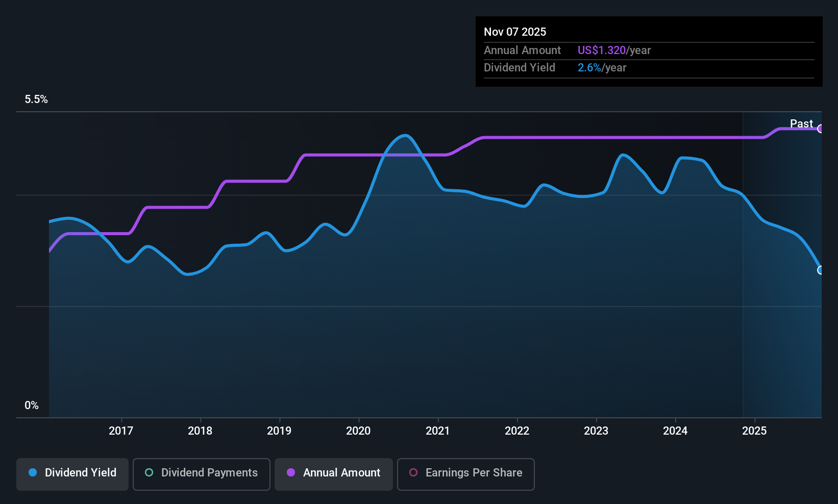This screenshot has height=504, width=838.
Task: Click the 2018 axis label
Action: pyautogui.click(x=200, y=431)
